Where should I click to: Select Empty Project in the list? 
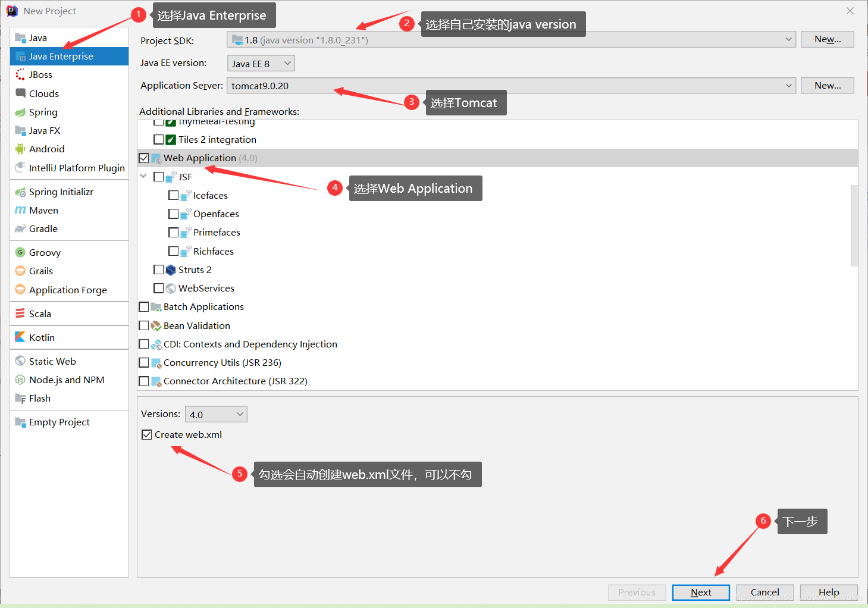coord(70,422)
